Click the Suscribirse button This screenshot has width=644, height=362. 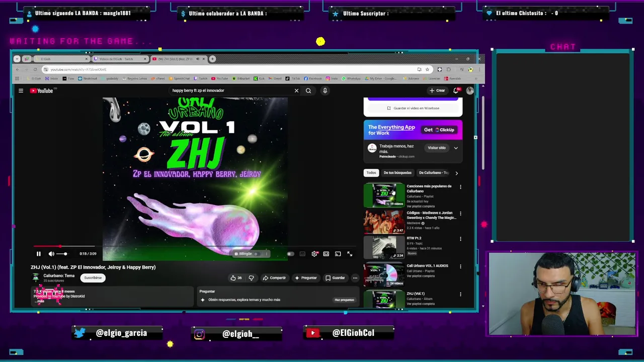coord(93,278)
